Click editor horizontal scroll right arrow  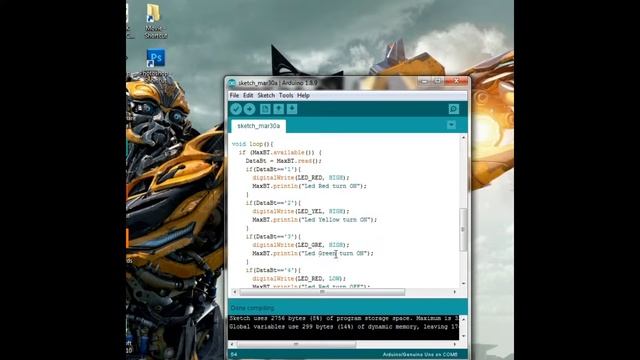455,292
